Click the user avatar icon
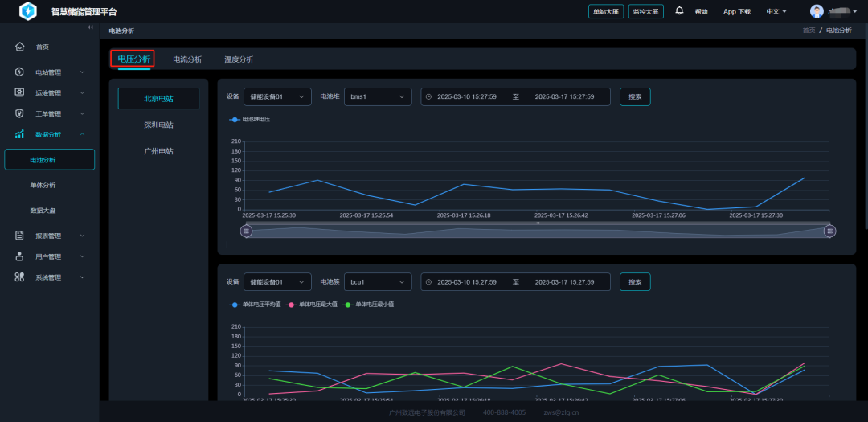Image resolution: width=868 pixels, height=422 pixels. (817, 11)
